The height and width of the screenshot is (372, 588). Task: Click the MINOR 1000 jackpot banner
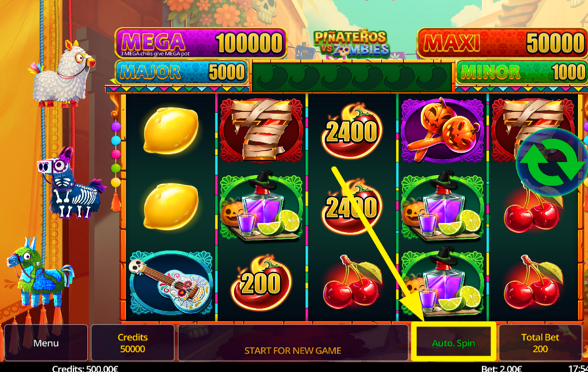[x=521, y=72]
